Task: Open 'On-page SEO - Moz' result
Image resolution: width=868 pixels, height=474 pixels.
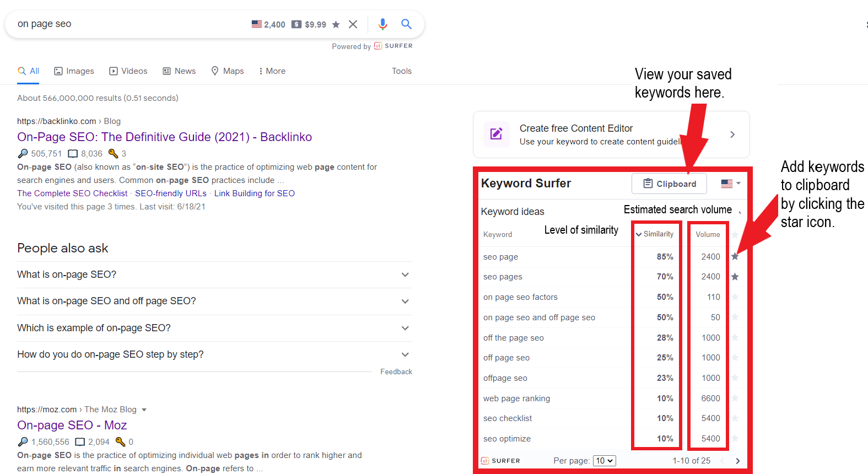Action: click(72, 425)
